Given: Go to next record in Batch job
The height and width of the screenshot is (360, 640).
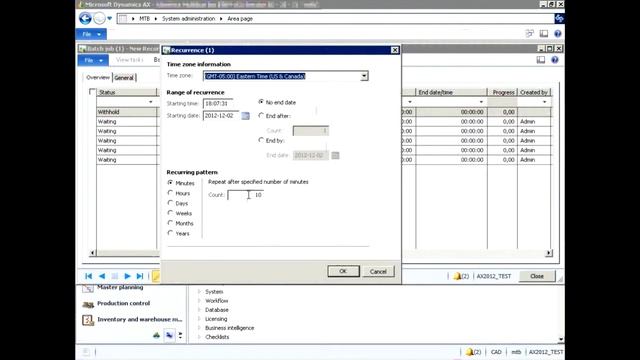Looking at the screenshot, I should click(127, 276).
